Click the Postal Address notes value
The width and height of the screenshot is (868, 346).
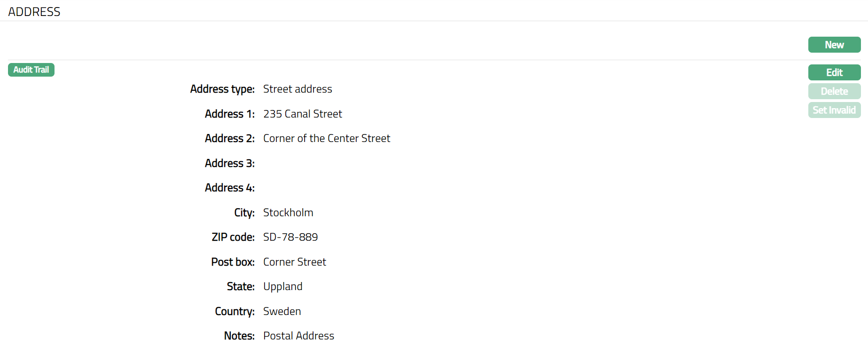tap(298, 336)
